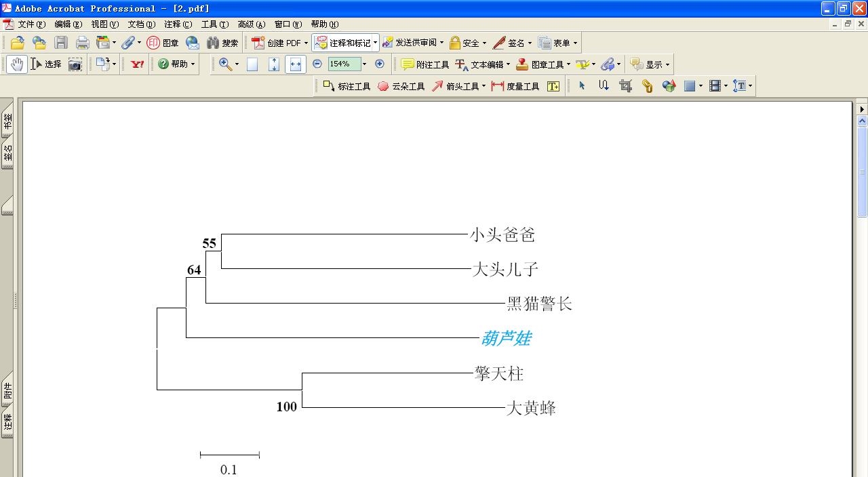Toggle the Fit Width view button

[x=295, y=64]
